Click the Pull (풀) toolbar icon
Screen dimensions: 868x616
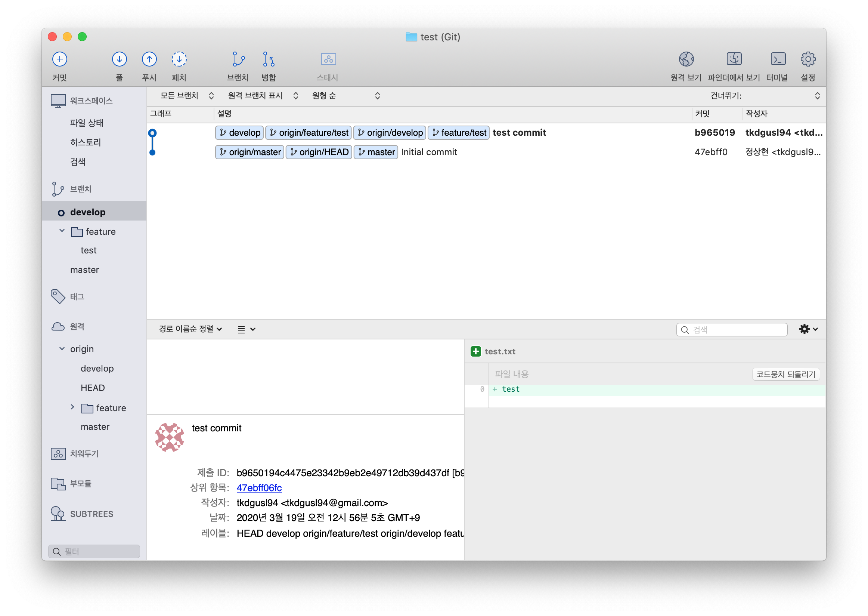(x=120, y=59)
